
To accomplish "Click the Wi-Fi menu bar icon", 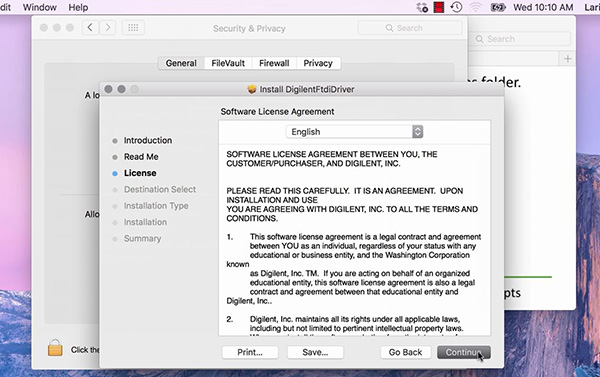I will tap(476, 7).
